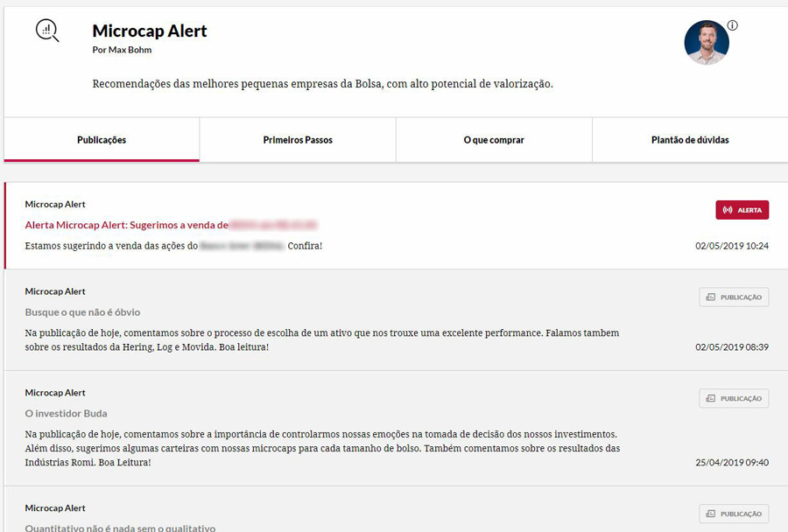This screenshot has height=532, width=788.
Task: Click the Microcap Alert label above O investidor Buda
Action: pyautogui.click(x=55, y=392)
